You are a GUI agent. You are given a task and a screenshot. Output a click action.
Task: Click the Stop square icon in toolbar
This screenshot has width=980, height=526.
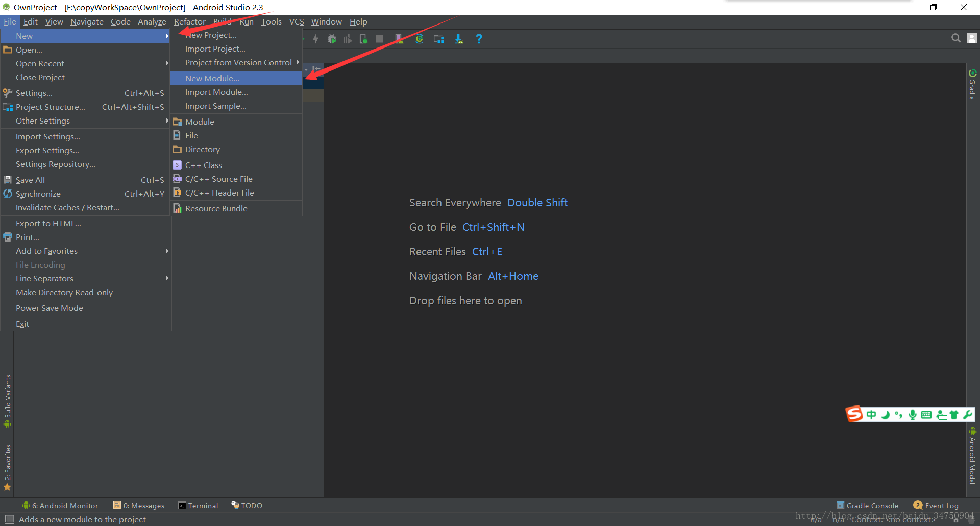(x=379, y=39)
